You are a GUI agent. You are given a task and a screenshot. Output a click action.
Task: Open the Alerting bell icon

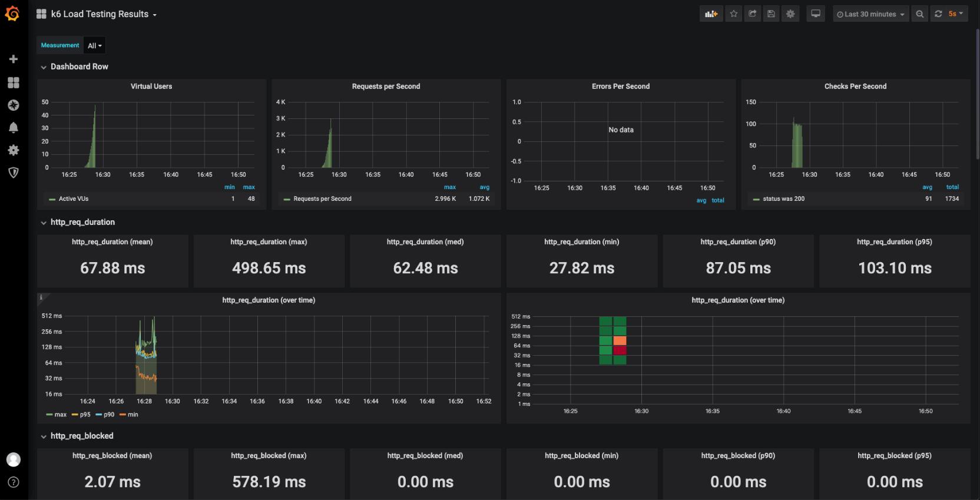tap(14, 128)
